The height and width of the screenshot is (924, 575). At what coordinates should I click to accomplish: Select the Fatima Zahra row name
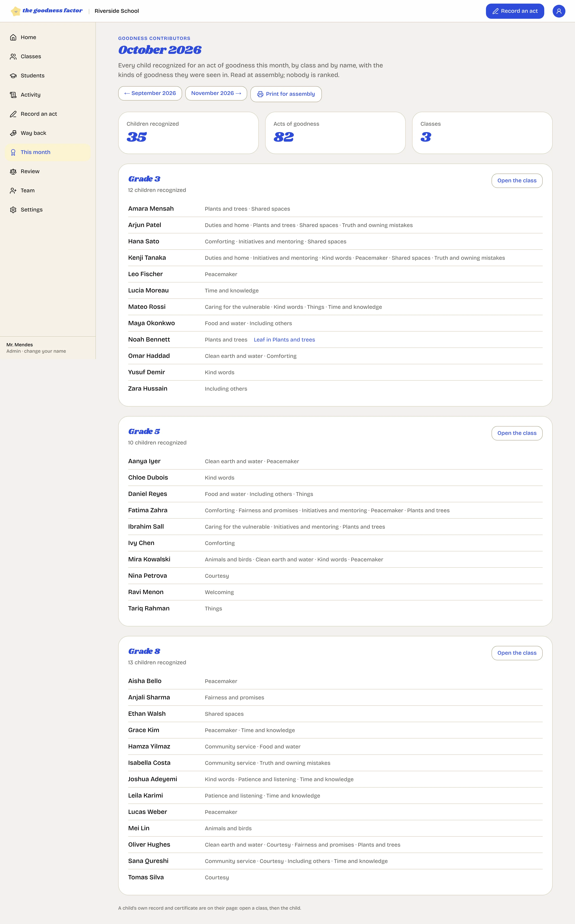coord(148,510)
